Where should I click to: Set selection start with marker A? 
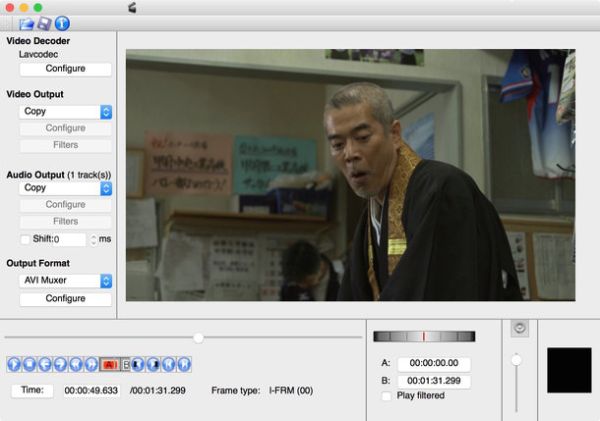point(110,364)
